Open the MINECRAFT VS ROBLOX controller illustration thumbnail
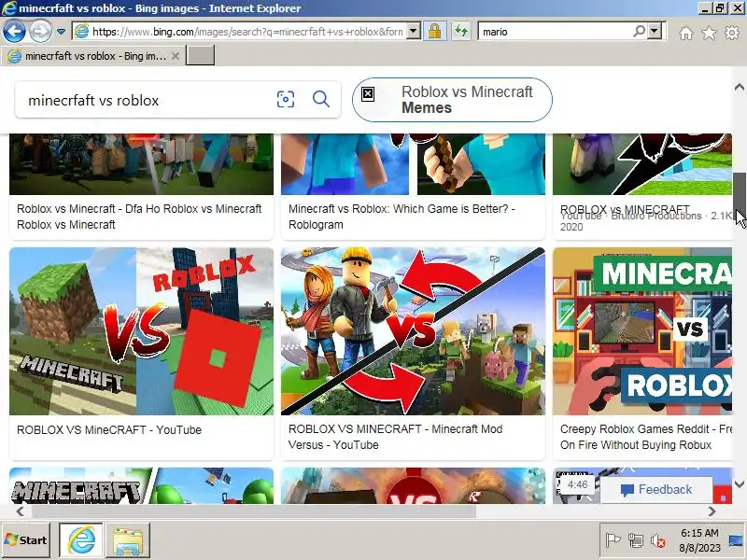The image size is (747, 560). [642, 331]
